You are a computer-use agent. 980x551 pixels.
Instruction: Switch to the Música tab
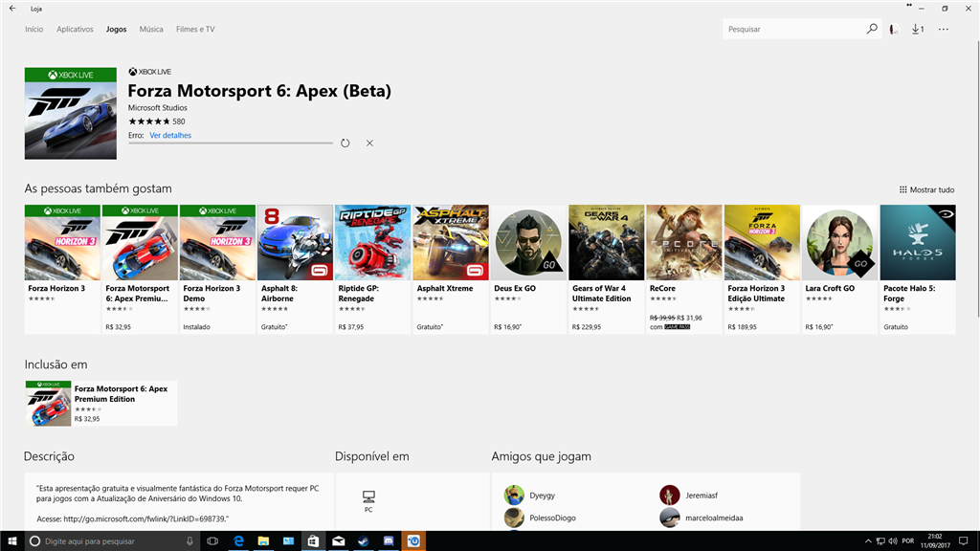151,30
